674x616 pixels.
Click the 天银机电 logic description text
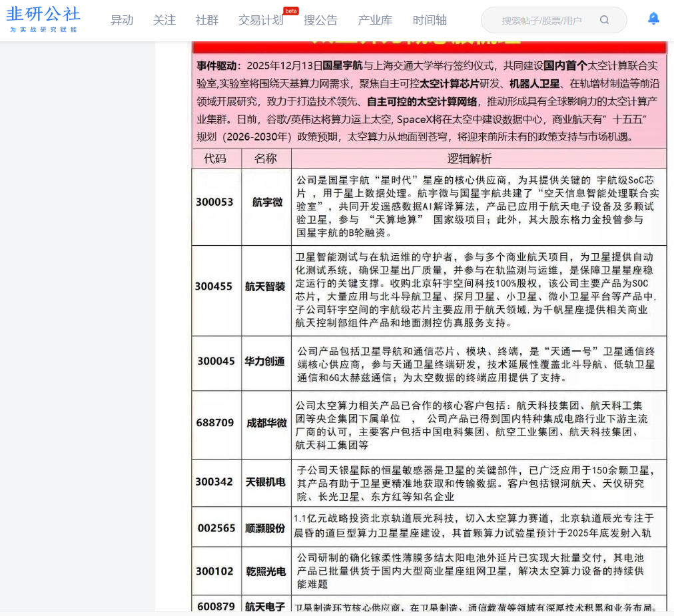476,483
